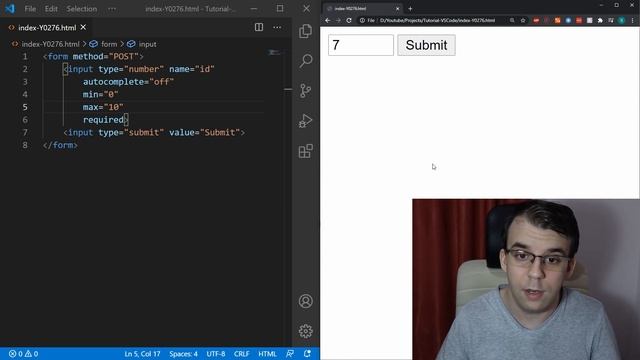The image size is (640, 360).
Task: Click the submit input code line 7
Action: coord(154,132)
